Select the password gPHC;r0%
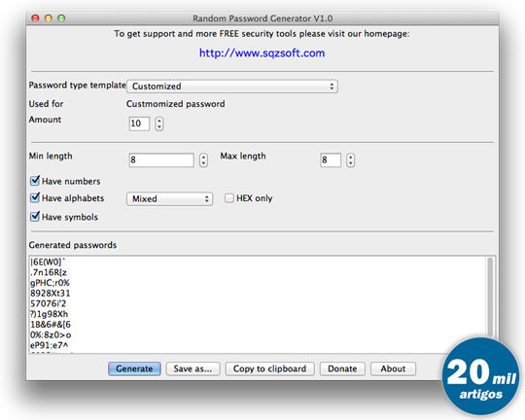The height and width of the screenshot is (420, 525). click(50, 283)
